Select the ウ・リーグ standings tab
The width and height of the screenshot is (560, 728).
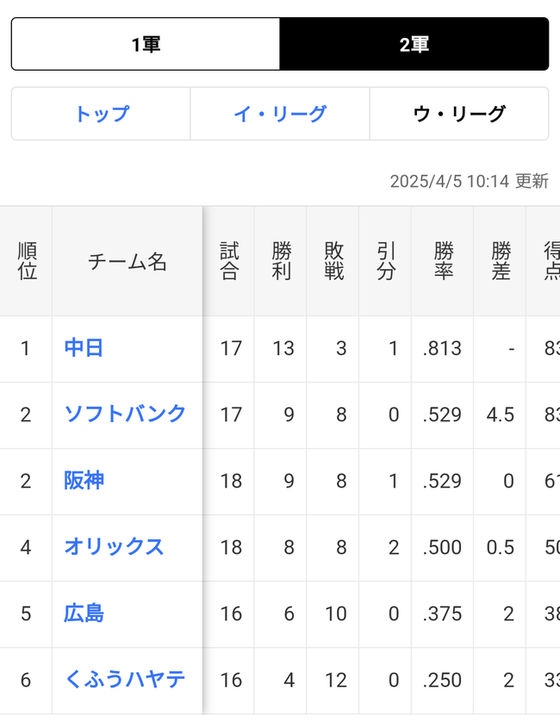tap(459, 113)
